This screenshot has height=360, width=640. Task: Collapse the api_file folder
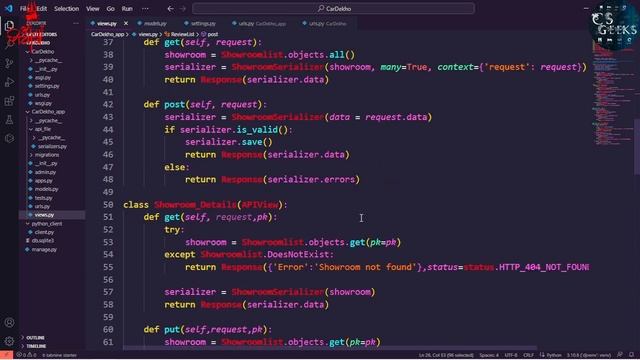40,129
